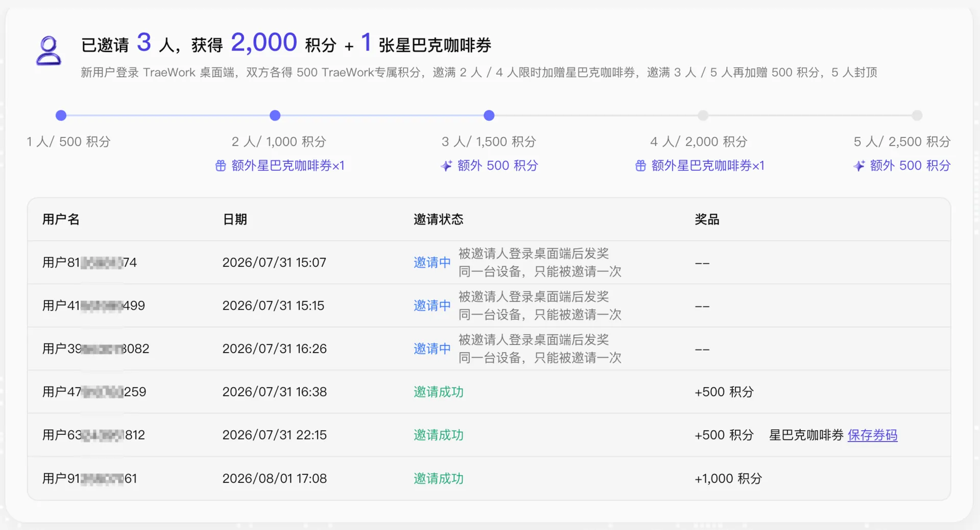Click 邀请成功 in the 08/01 17:08 row
Image resolution: width=980 pixels, height=530 pixels.
click(x=438, y=478)
